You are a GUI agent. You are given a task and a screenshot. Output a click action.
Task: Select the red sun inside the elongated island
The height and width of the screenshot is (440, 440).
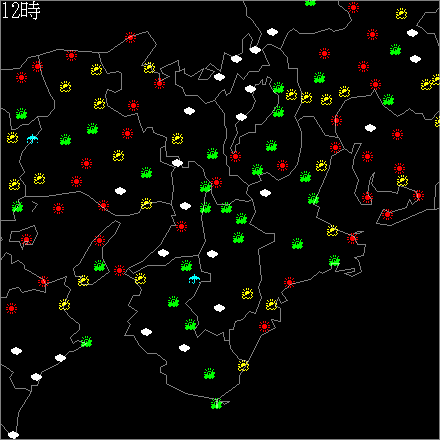point(99,240)
